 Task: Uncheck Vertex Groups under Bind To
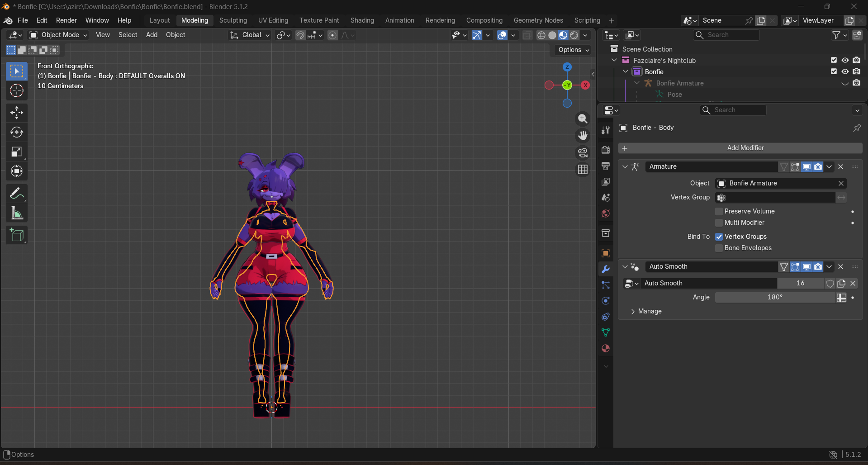point(719,237)
